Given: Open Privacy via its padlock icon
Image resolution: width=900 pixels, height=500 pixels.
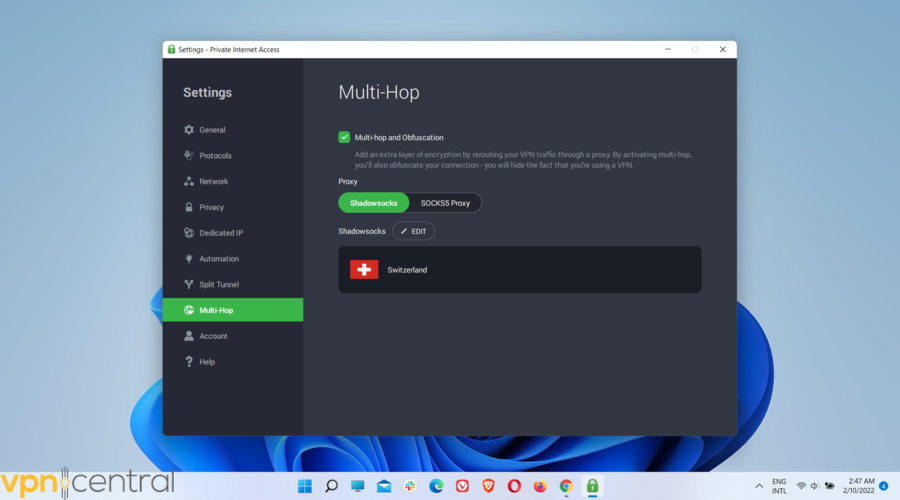Looking at the screenshot, I should pos(189,207).
